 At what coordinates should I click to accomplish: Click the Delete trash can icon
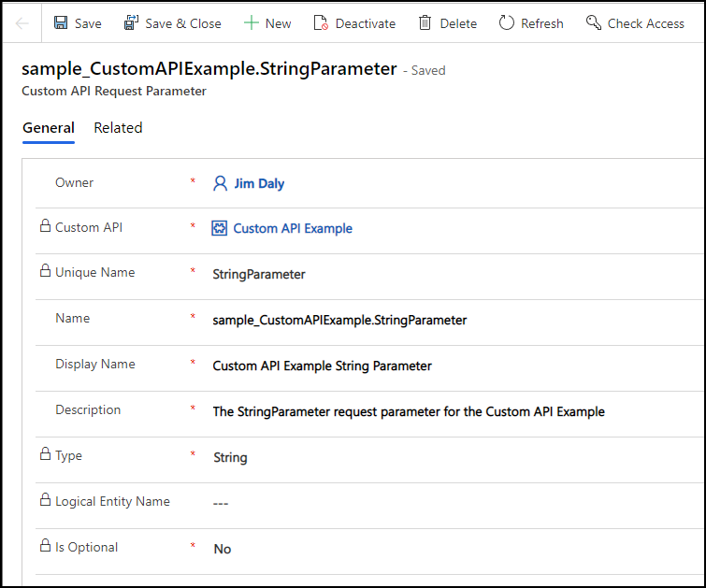tap(425, 23)
